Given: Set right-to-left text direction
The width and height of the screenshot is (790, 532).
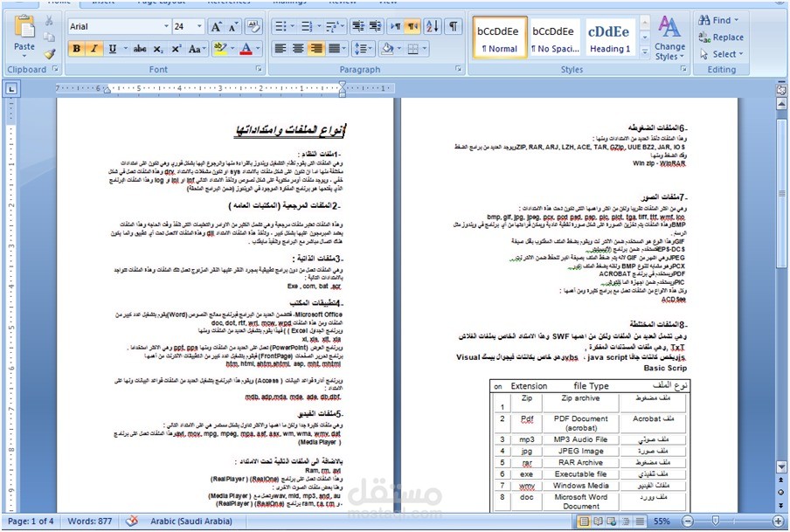Looking at the screenshot, I should 412,26.
